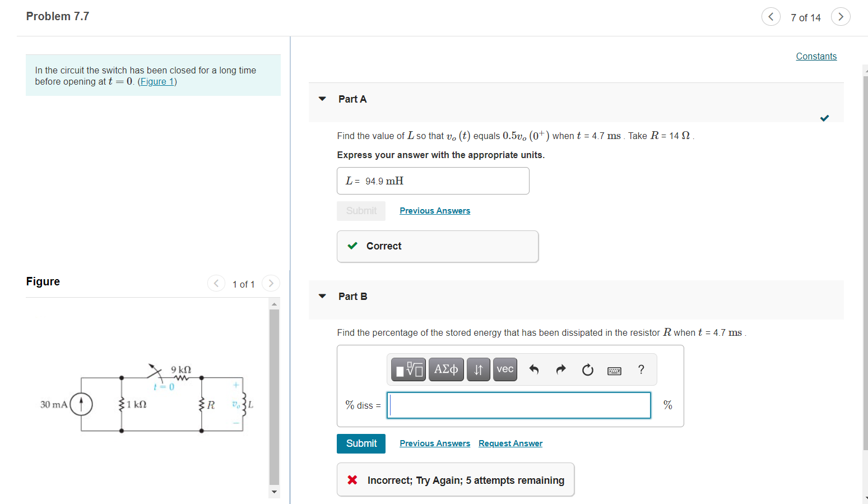This screenshot has height=504, width=868.
Task: Open the help question mark
Action: 641,369
